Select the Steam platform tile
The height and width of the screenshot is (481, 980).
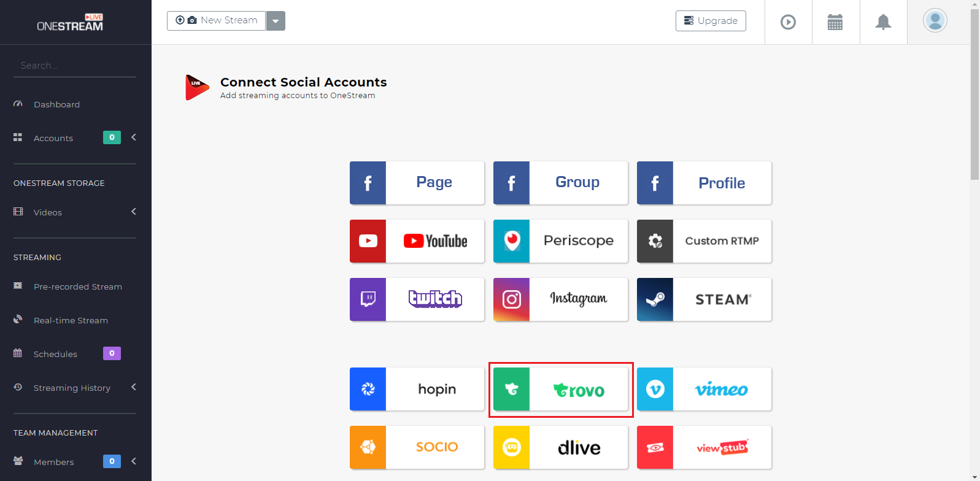[x=704, y=299]
